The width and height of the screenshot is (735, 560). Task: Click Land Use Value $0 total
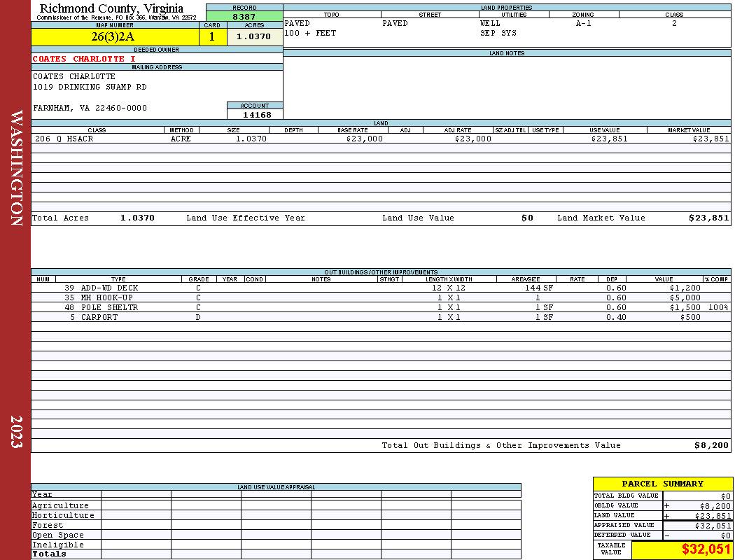pos(527,218)
